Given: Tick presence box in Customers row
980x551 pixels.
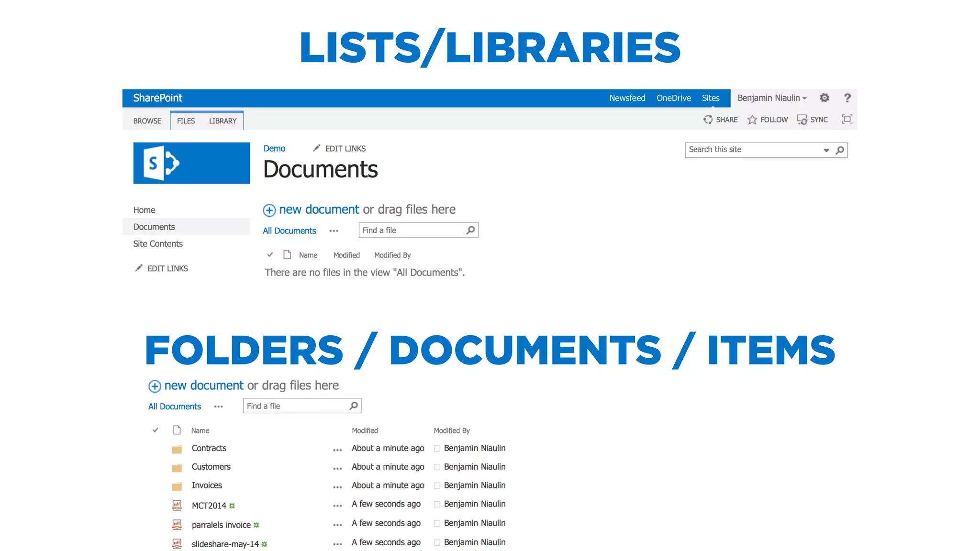Looking at the screenshot, I should tap(437, 467).
